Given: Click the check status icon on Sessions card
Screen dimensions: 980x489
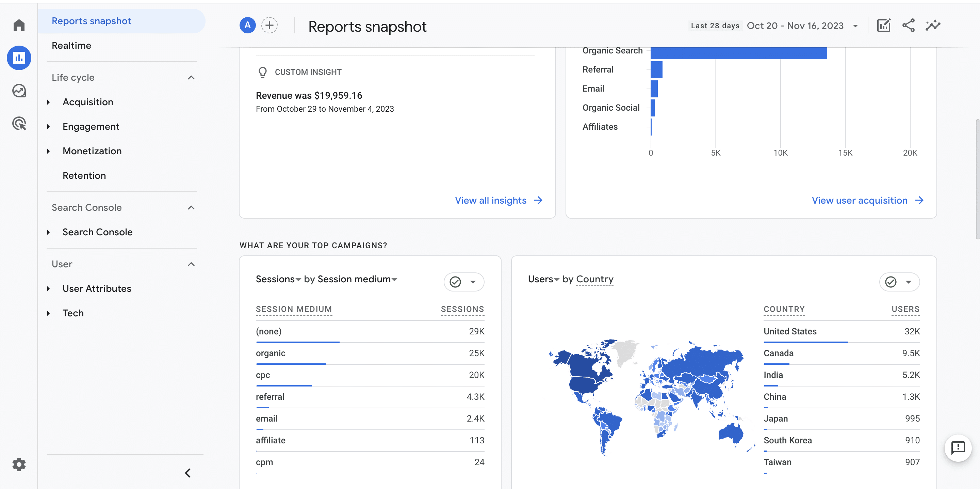Looking at the screenshot, I should (455, 282).
